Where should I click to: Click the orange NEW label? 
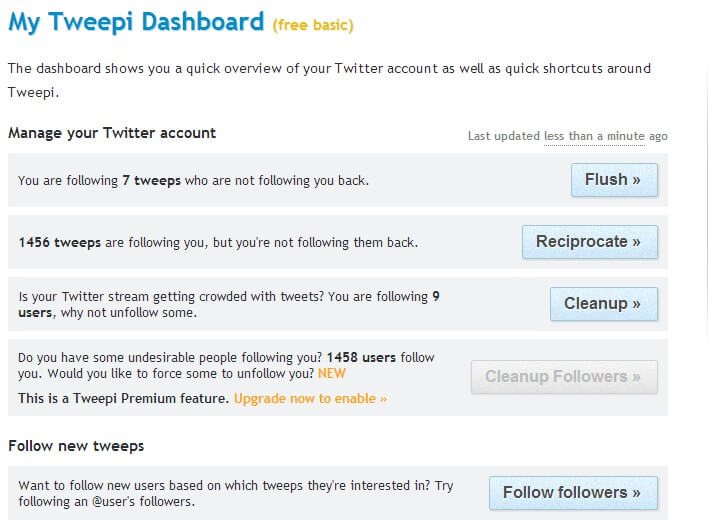[x=332, y=373]
